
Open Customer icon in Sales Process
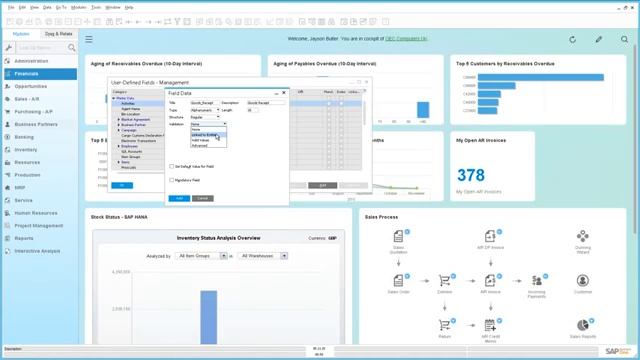[583, 281]
